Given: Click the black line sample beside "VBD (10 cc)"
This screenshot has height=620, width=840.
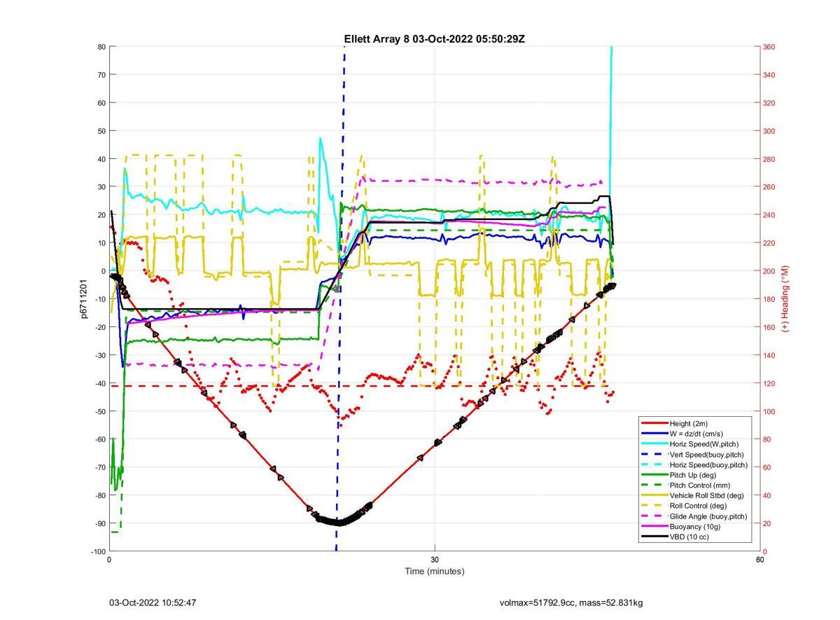Looking at the screenshot, I should [654, 537].
